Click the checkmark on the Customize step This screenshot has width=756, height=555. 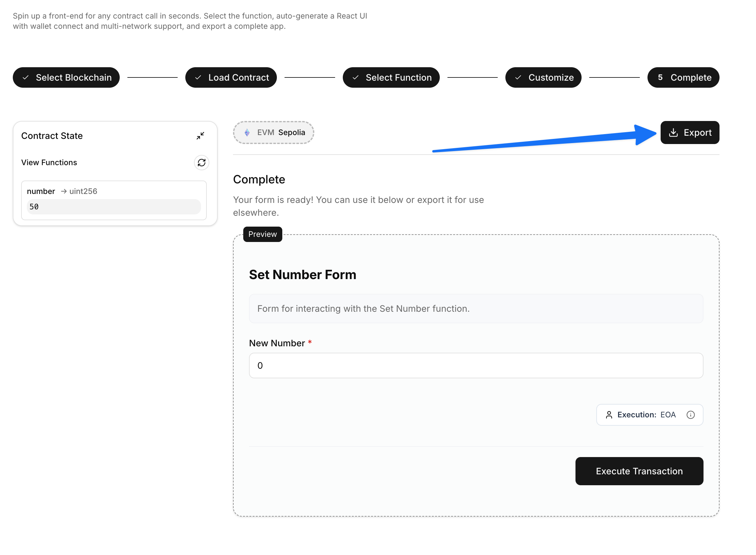pyautogui.click(x=518, y=77)
